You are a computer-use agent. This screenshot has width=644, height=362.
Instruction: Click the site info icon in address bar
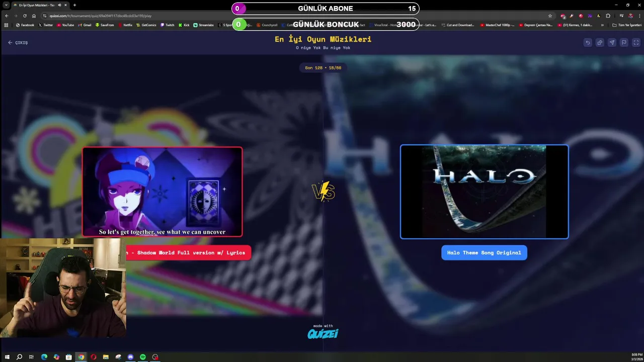pyautogui.click(x=45, y=16)
